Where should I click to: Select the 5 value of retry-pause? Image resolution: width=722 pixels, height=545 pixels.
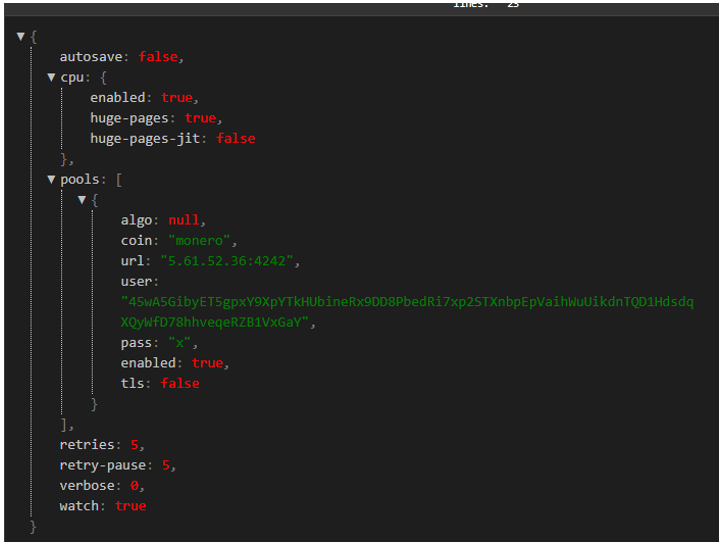pyautogui.click(x=166, y=465)
